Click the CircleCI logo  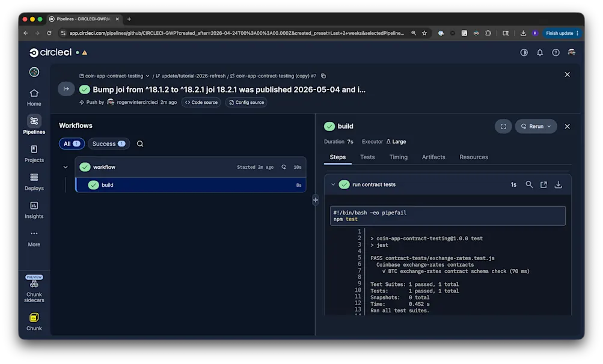click(51, 52)
